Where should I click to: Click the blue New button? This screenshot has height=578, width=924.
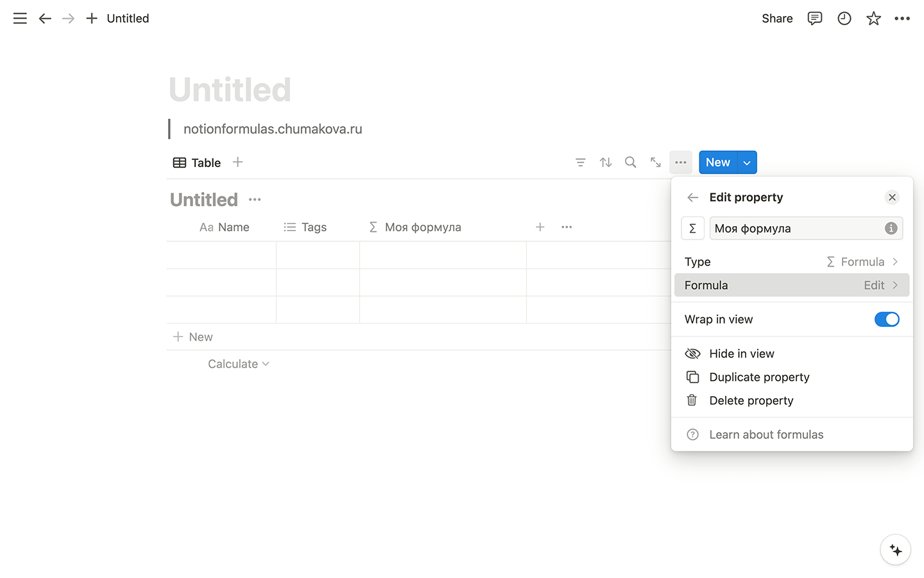[718, 162]
